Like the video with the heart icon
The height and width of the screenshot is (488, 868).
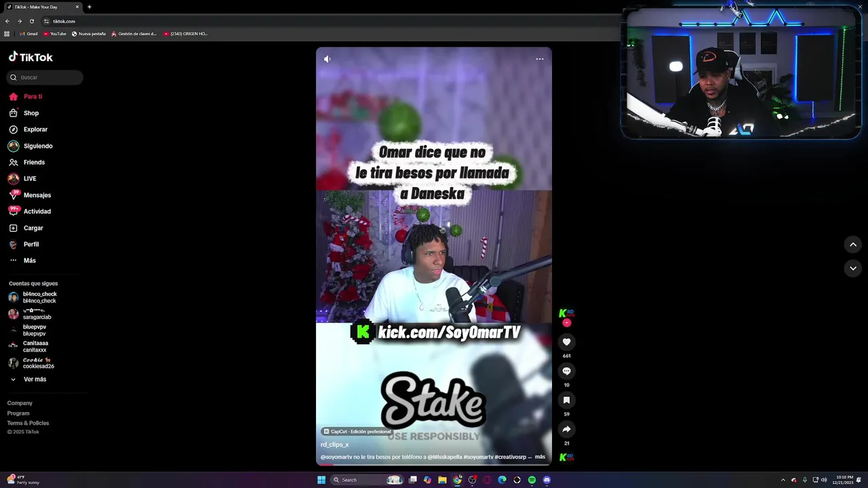click(x=566, y=342)
